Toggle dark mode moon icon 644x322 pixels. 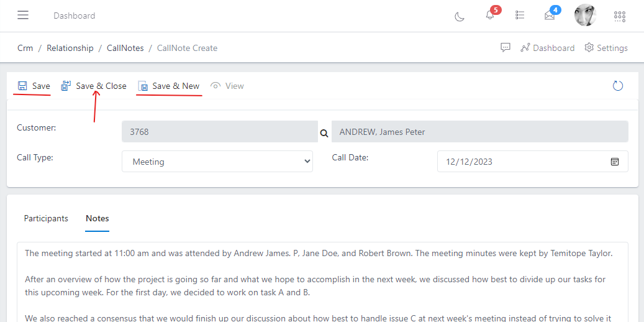coord(460,16)
